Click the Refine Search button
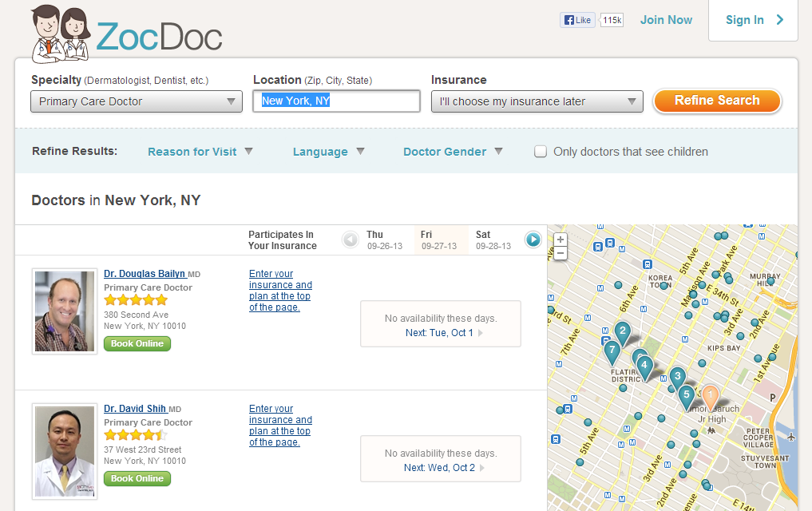The image size is (812, 511). [x=717, y=101]
